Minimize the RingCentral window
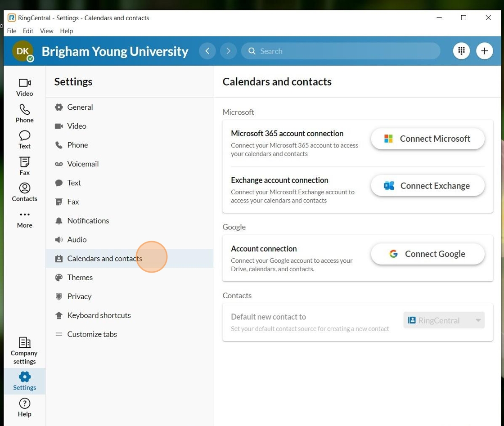504x426 pixels. [439, 18]
